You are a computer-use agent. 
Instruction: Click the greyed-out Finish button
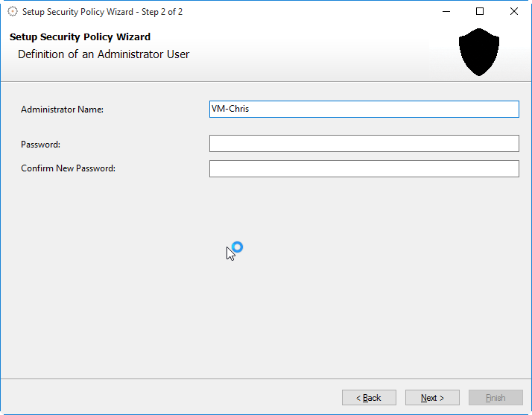495,398
